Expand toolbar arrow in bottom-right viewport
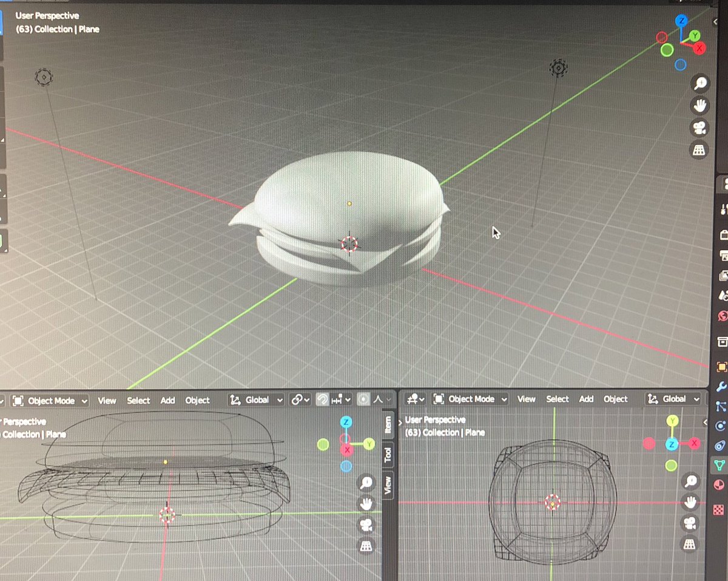728x581 pixels. click(400, 422)
